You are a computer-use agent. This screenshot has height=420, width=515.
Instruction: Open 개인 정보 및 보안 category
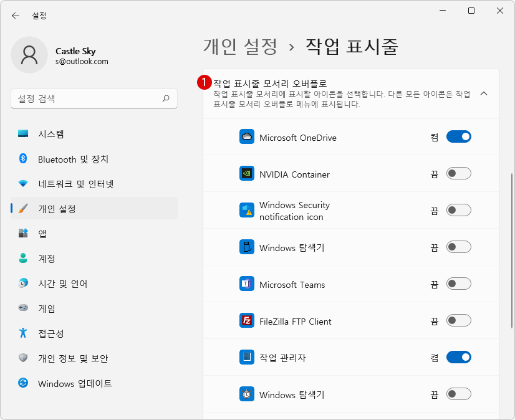tap(94, 358)
